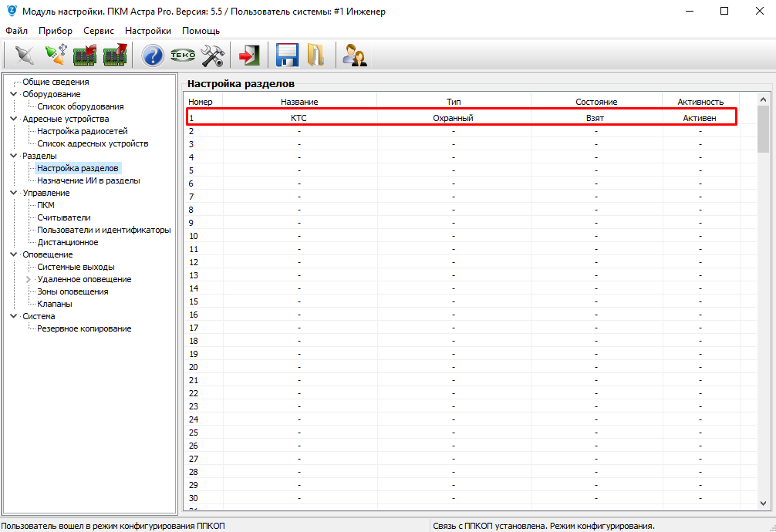
Task: Click the disconnect plug toolbar icon
Action: click(24, 55)
